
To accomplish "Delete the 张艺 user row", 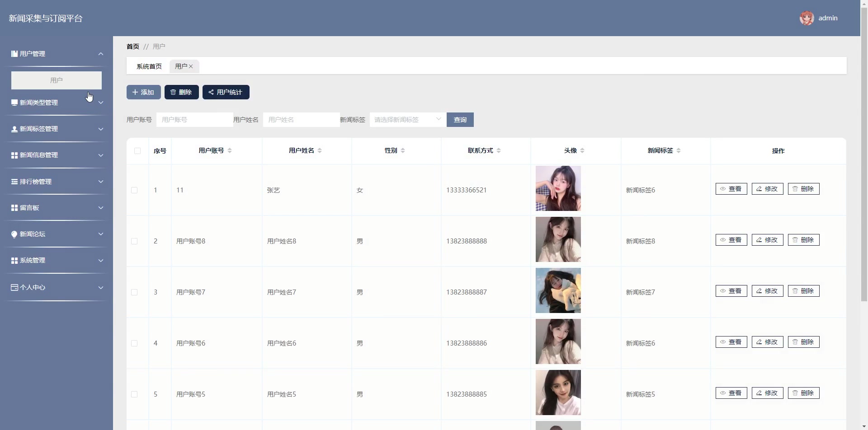I will click(x=804, y=189).
